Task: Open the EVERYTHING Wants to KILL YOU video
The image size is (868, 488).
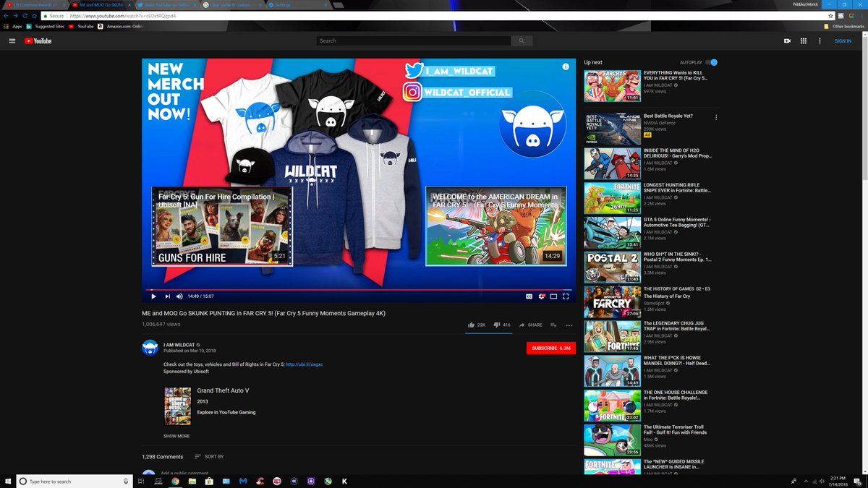Action: [x=612, y=85]
